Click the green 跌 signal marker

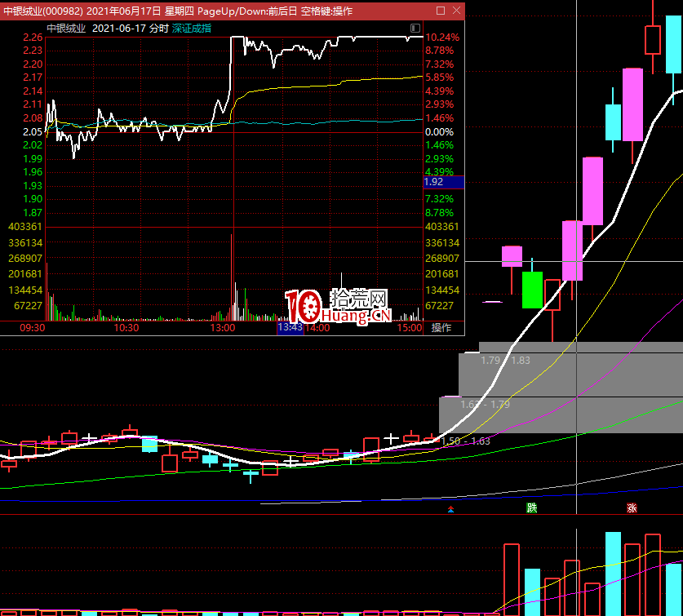[532, 508]
